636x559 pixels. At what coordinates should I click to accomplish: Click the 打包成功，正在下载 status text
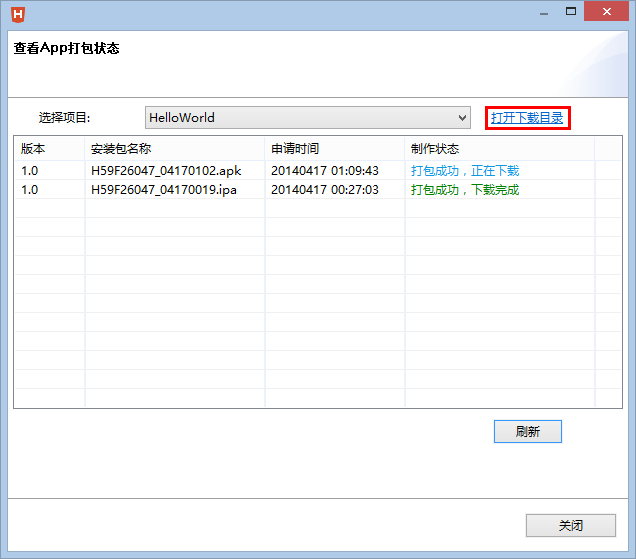(465, 171)
